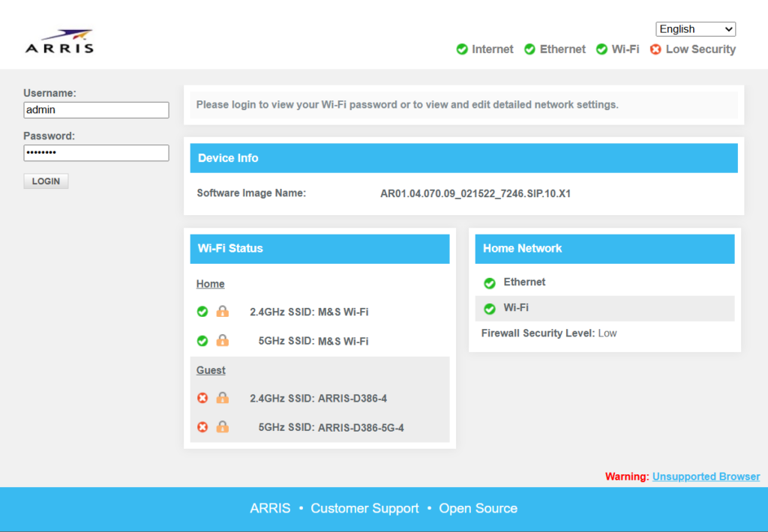This screenshot has height=532, width=768.
Task: Toggle the Ethernet indicator in Home Network panel
Action: point(489,282)
